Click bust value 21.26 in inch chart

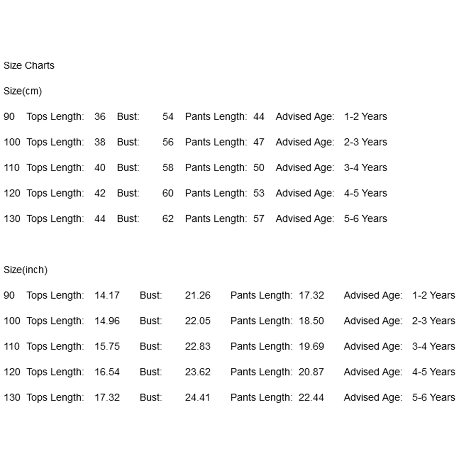(x=198, y=295)
